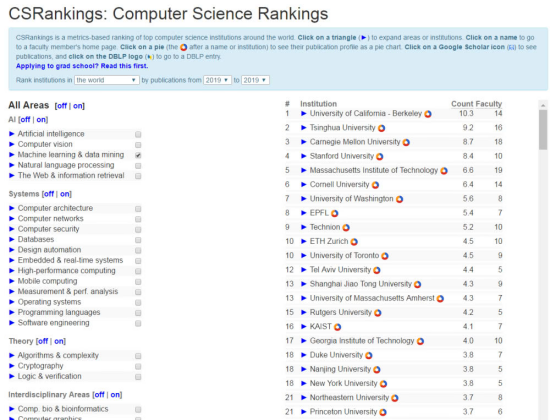Viewport: 551px width, 420px height.
Task: Open the pie chart for University of California - Berkeley
Action: click(x=428, y=114)
